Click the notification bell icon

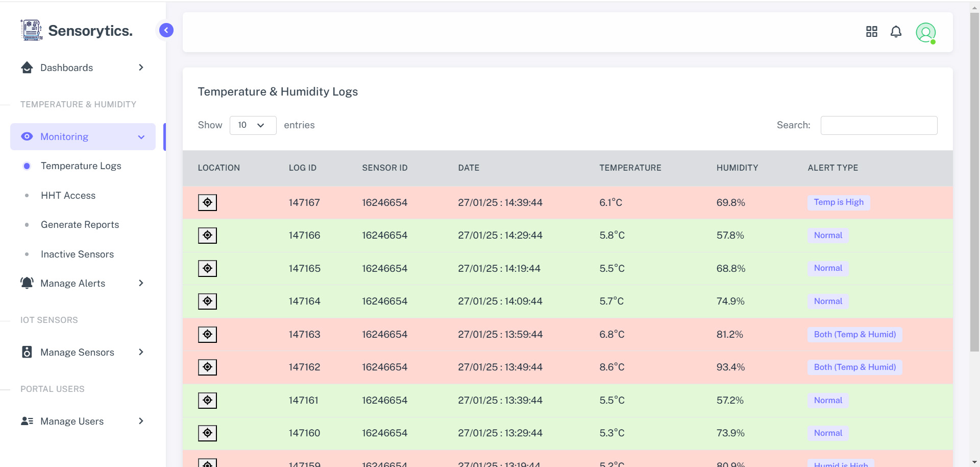[896, 32]
